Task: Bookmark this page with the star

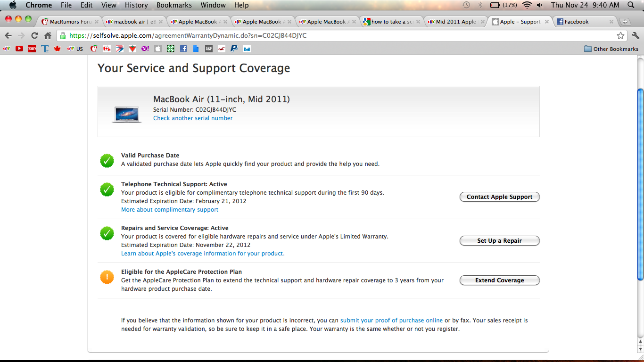Action: click(x=621, y=35)
